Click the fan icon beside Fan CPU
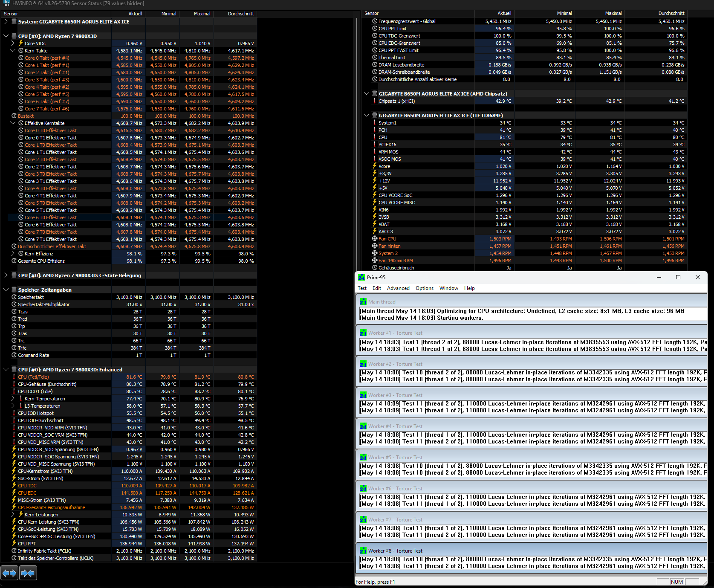 click(375, 239)
